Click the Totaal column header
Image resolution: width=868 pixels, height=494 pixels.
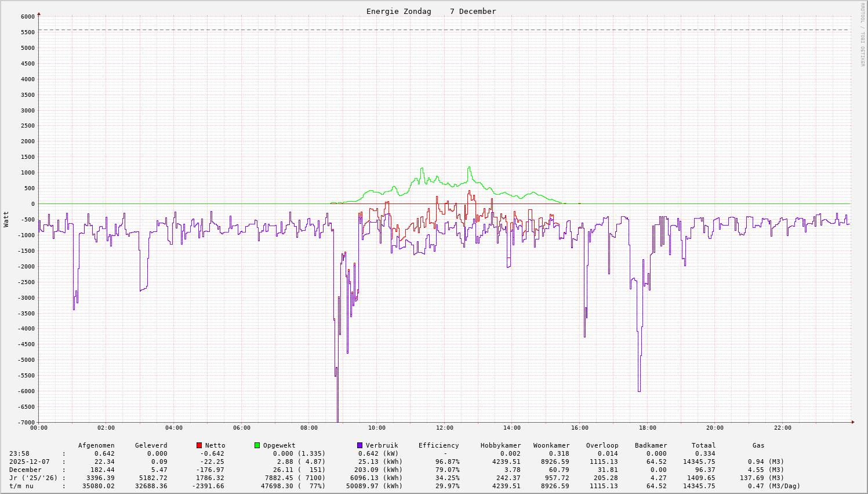tap(703, 445)
